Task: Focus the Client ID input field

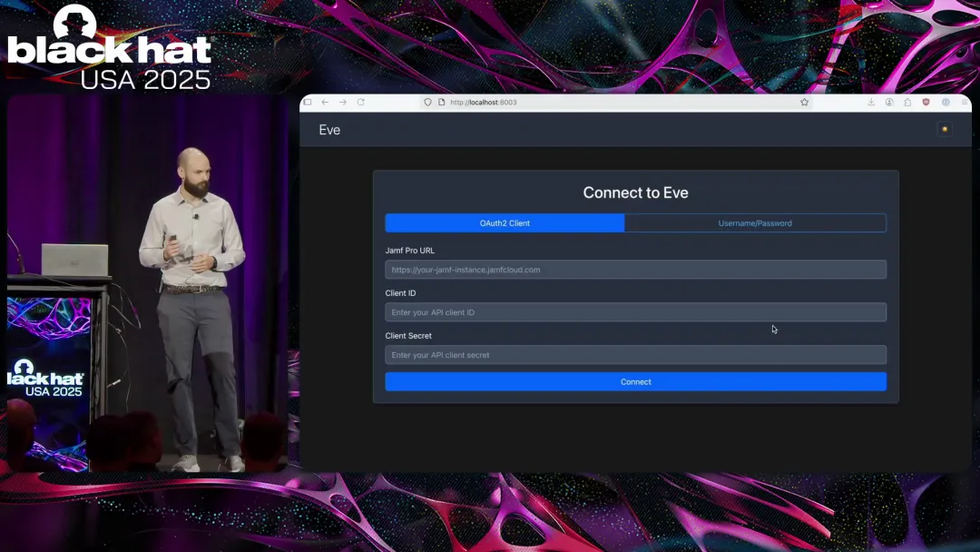Action: click(x=635, y=312)
